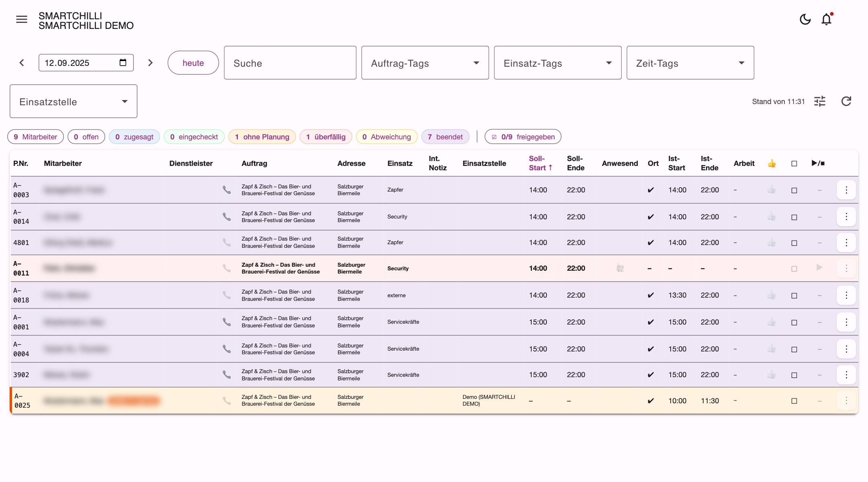
Task: Tick the checkbox in row A-0018
Action: pyautogui.click(x=794, y=296)
